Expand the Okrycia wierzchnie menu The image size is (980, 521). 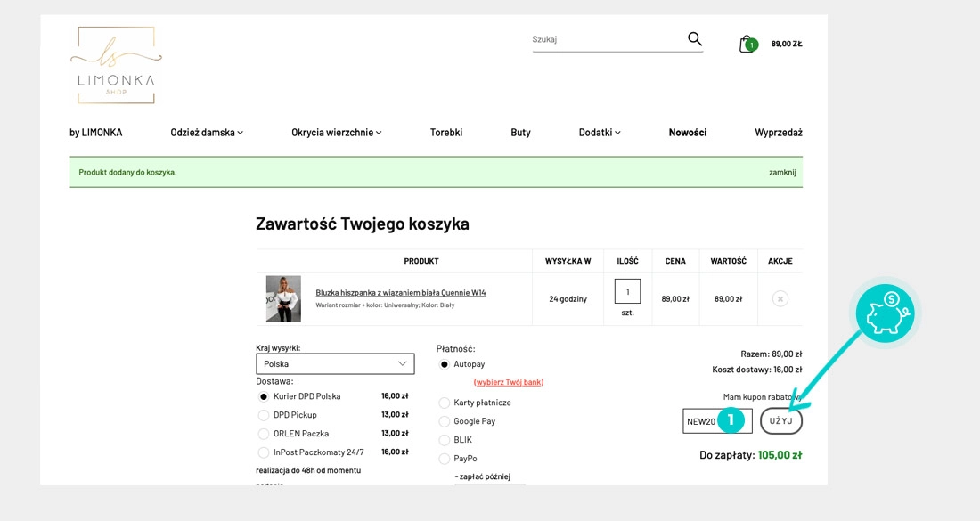(336, 133)
